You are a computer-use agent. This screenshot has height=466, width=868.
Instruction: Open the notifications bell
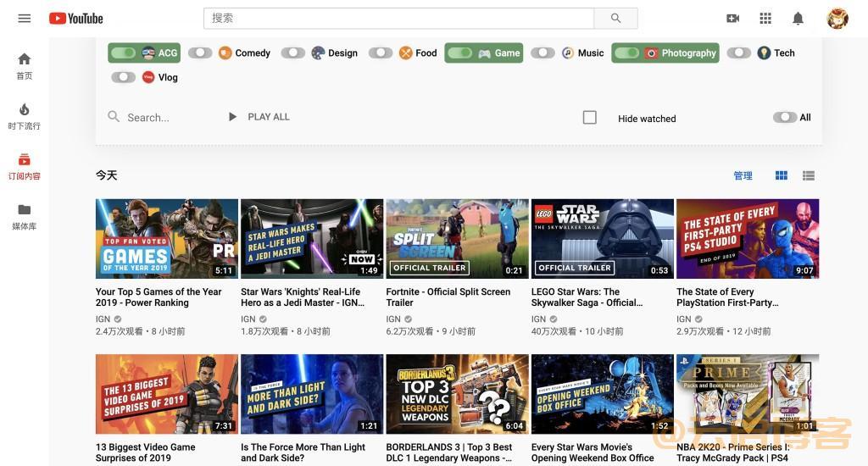pyautogui.click(x=798, y=19)
